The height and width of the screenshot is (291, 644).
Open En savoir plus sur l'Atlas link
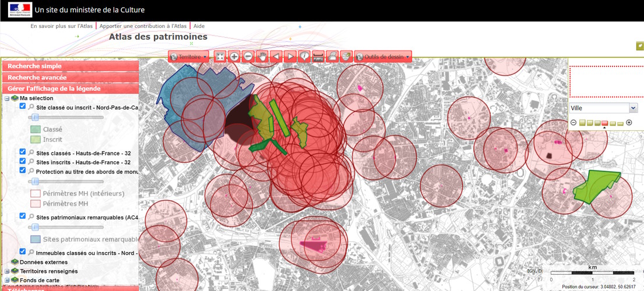[x=62, y=26]
